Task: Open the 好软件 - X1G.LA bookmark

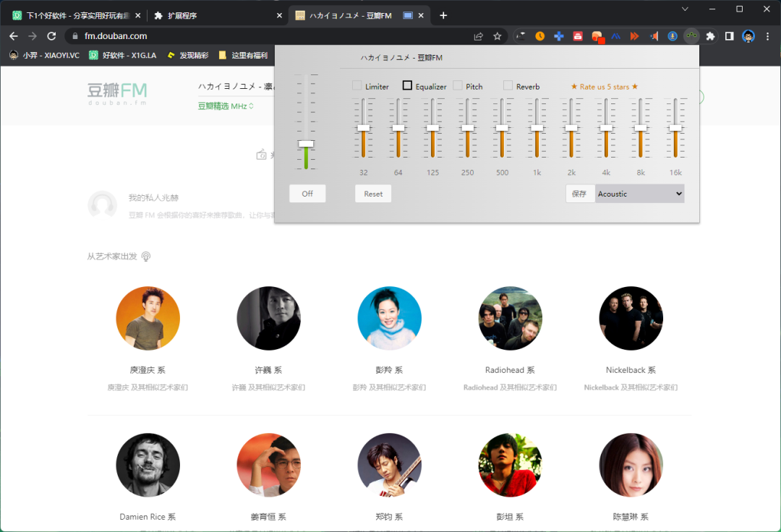Action: [x=122, y=55]
